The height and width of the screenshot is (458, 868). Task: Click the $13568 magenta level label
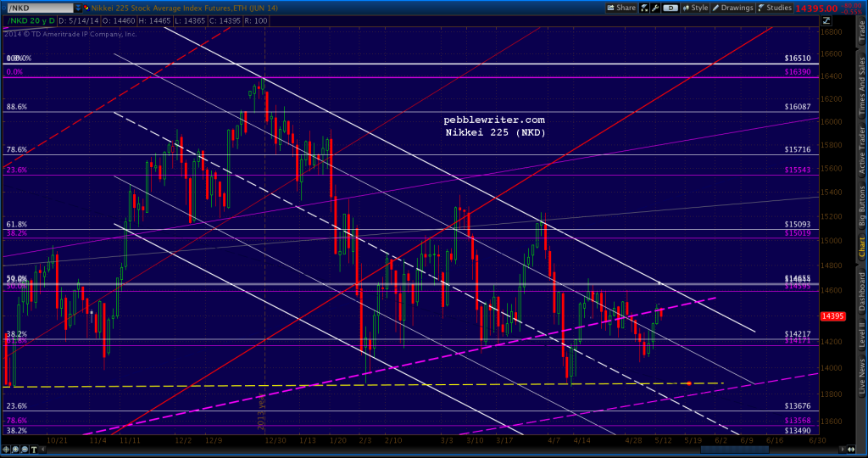pyautogui.click(x=798, y=421)
